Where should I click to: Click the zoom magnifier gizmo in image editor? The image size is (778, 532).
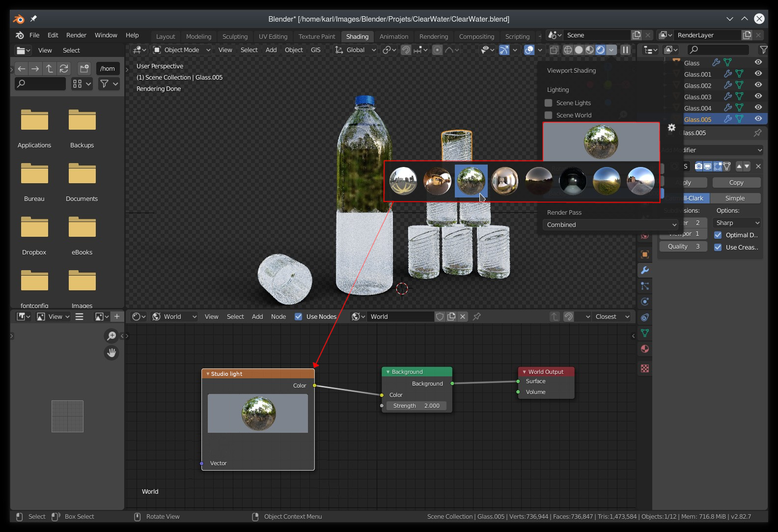[x=111, y=336]
